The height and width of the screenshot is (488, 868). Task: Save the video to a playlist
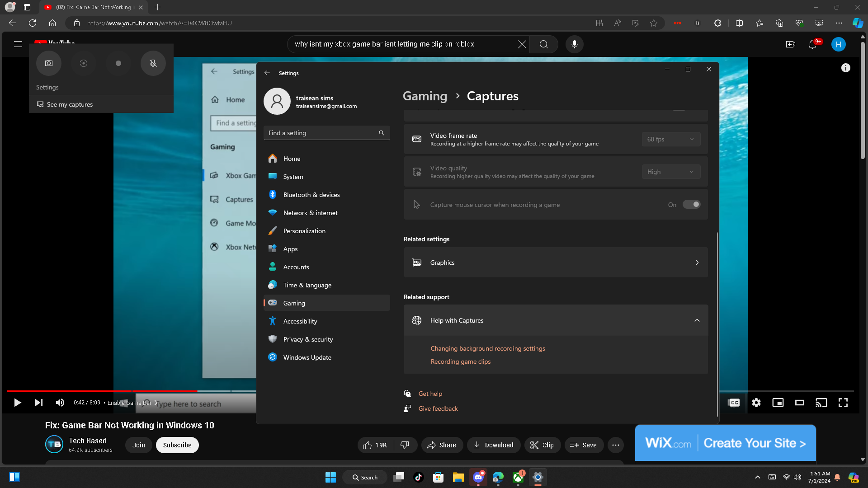pos(584,445)
